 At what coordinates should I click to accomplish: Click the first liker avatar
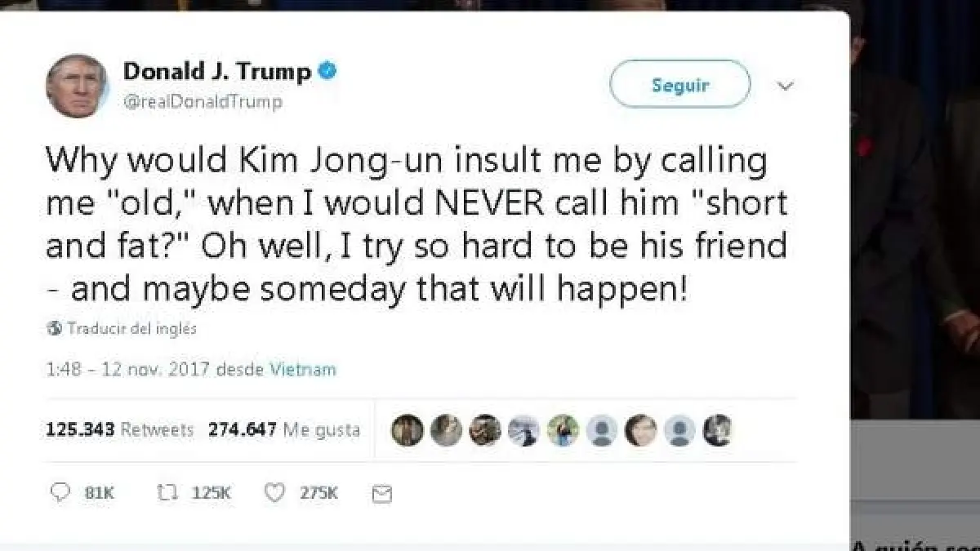pos(407,430)
